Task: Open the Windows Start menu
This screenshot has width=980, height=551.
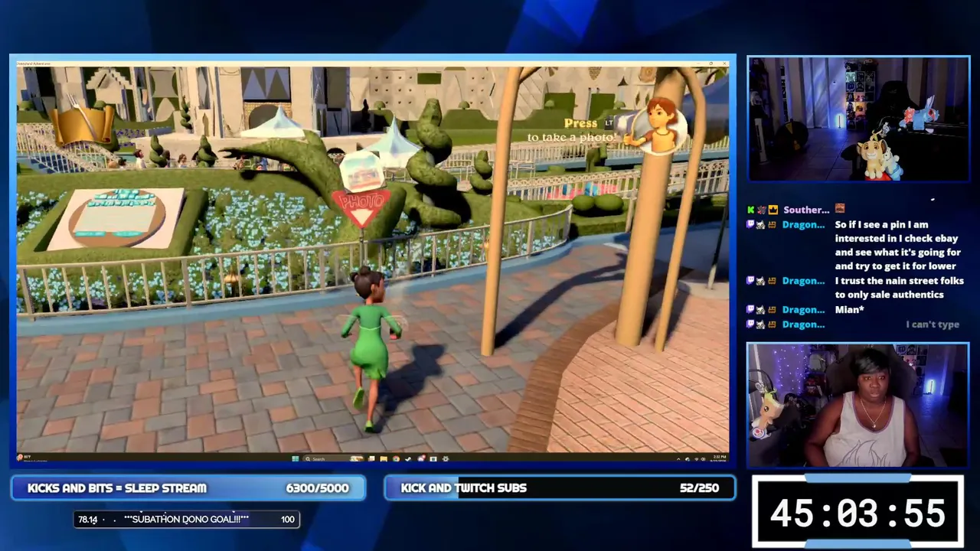Action: coord(295,459)
